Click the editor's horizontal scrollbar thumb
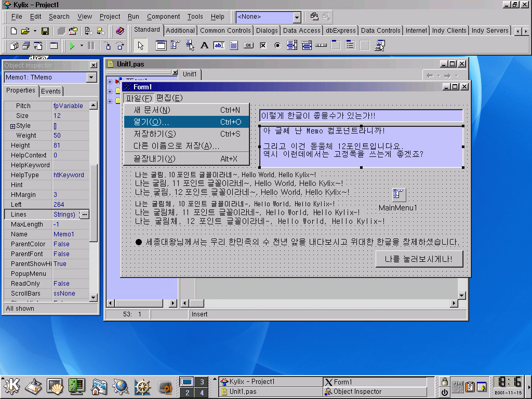The height and width of the screenshot is (399, 532). click(196, 303)
